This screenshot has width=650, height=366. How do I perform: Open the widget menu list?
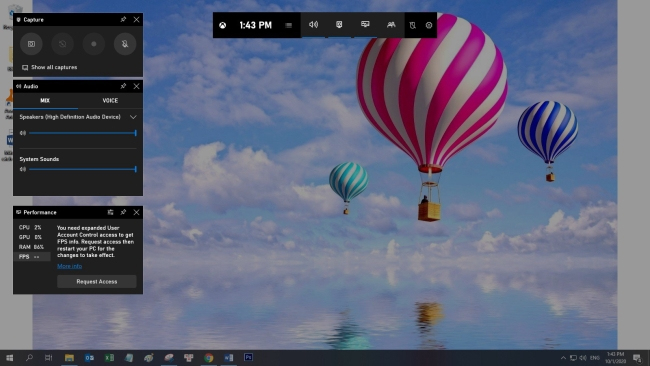coord(289,25)
